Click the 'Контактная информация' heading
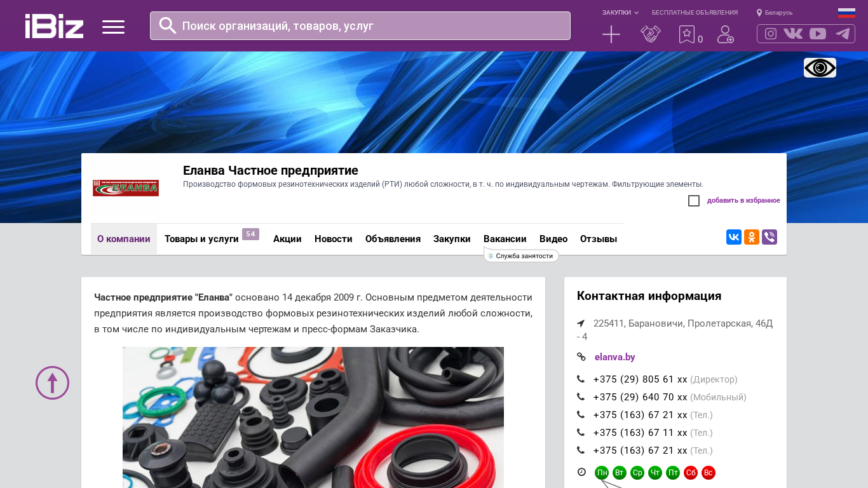Screen dimensions: 868x488 click(x=649, y=296)
